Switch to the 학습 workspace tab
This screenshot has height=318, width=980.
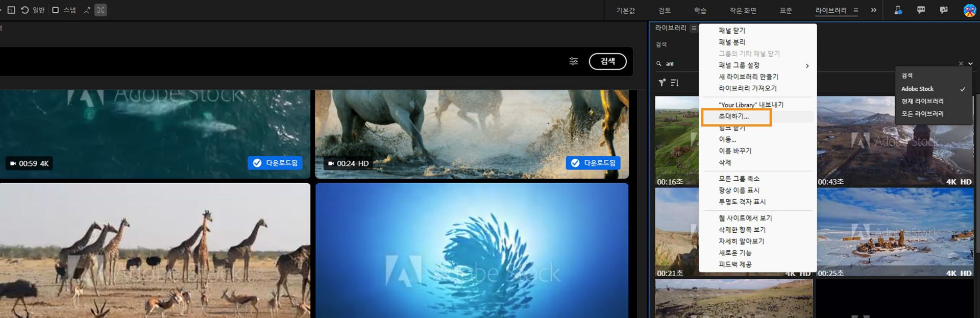point(700,10)
